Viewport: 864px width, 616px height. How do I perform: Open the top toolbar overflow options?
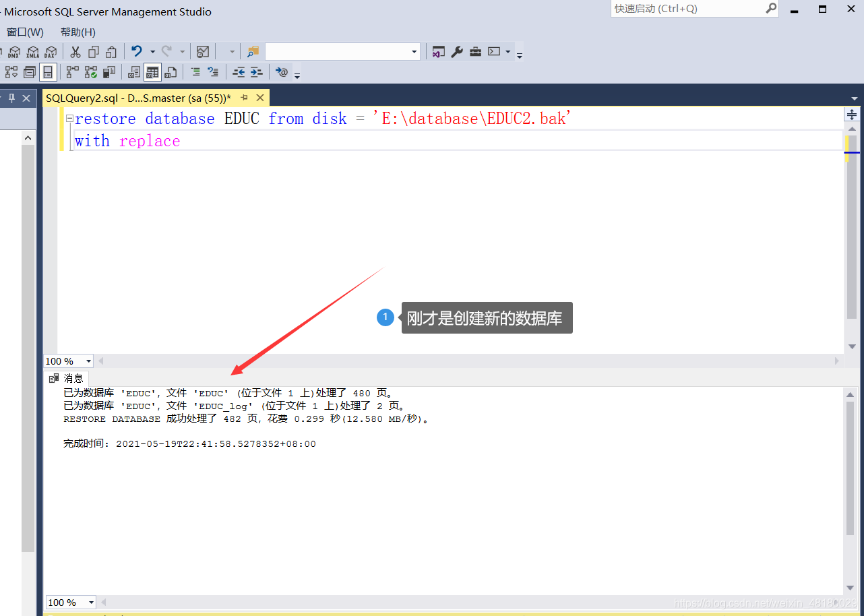[519, 56]
